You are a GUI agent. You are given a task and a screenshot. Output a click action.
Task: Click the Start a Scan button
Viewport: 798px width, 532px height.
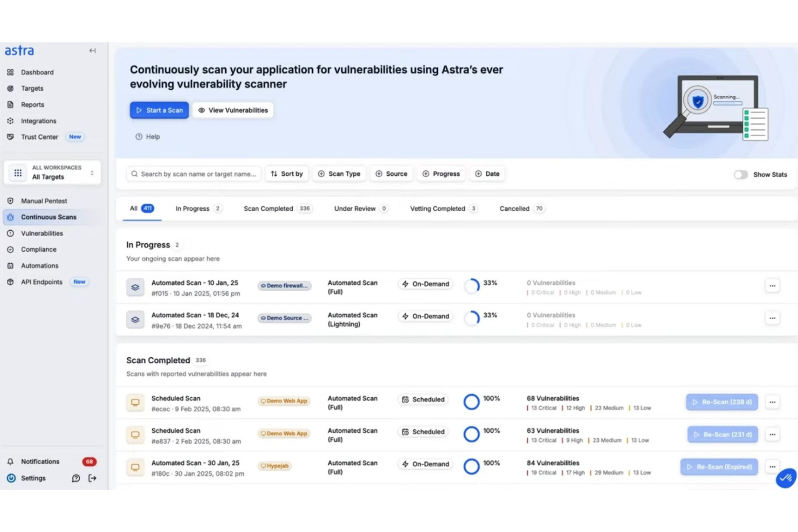pyautogui.click(x=159, y=110)
